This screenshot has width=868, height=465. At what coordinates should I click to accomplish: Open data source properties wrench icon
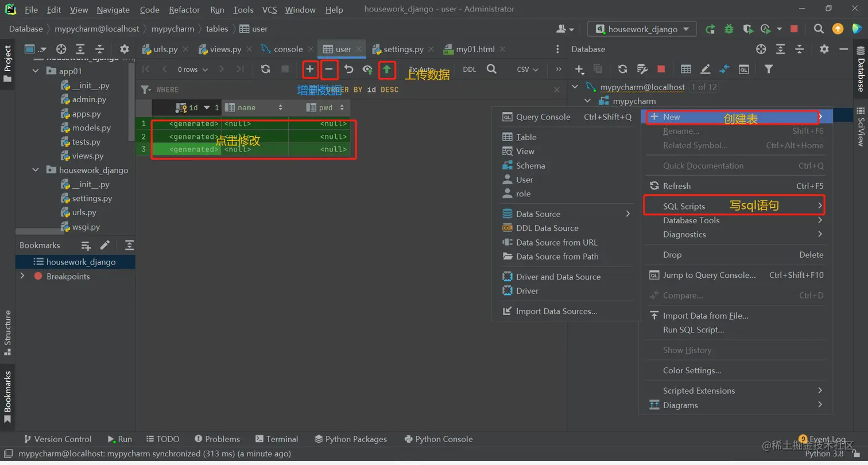(x=642, y=69)
